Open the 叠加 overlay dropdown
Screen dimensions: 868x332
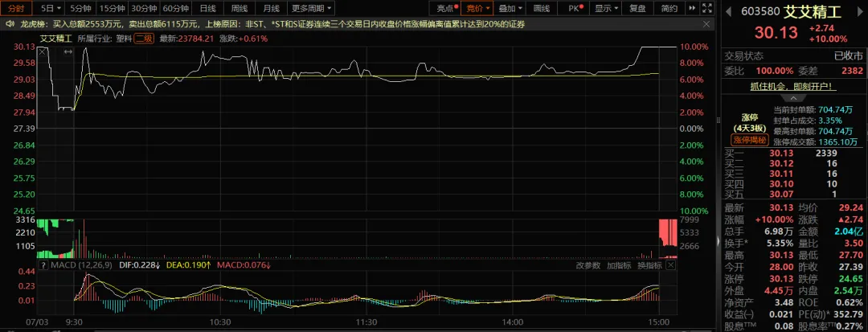[x=510, y=8]
